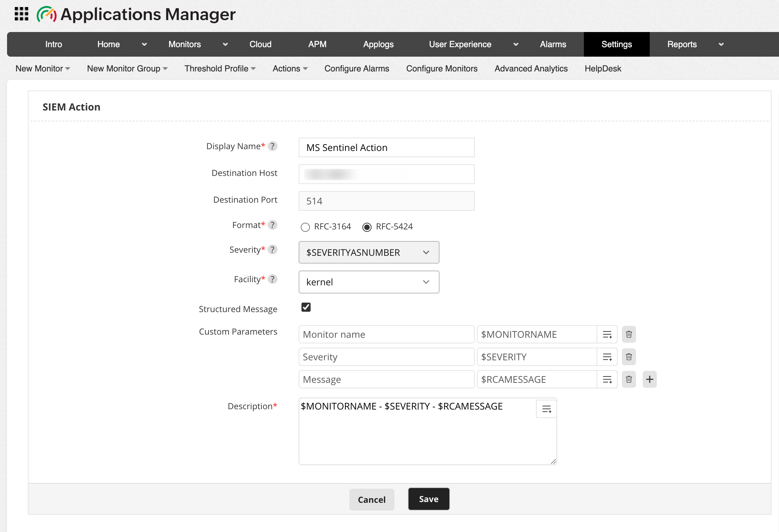Uncheck the Structured Message checkbox
The image size is (779, 532).
click(306, 307)
